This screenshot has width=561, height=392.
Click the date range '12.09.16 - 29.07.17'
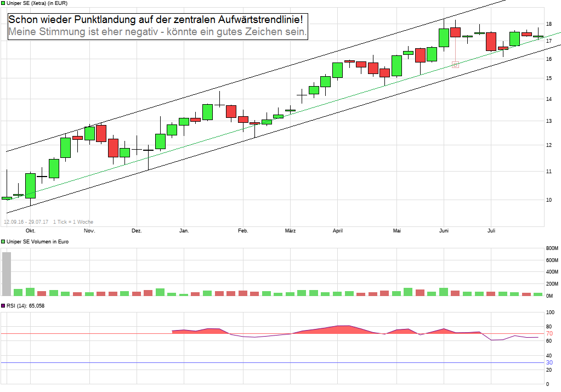coord(26,221)
